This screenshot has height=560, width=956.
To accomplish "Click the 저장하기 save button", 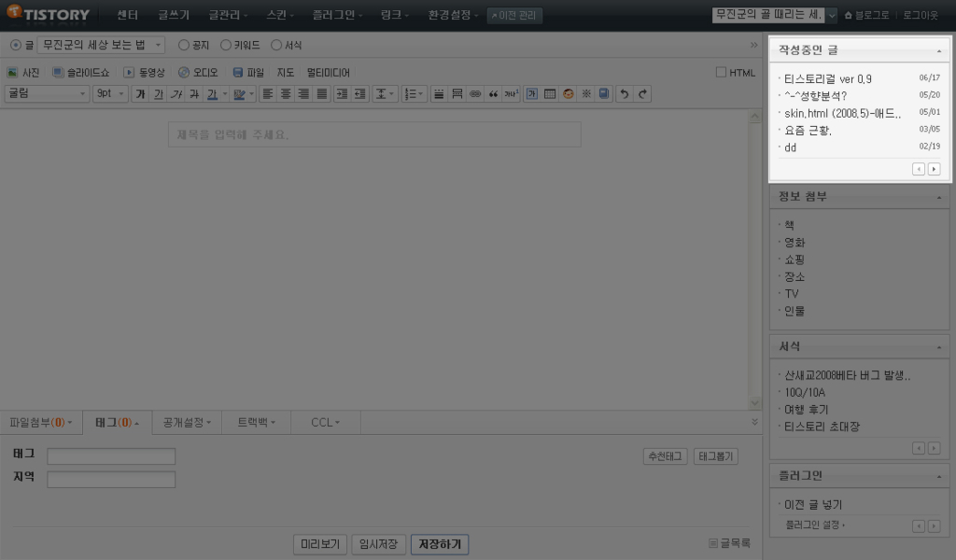I will (x=440, y=544).
